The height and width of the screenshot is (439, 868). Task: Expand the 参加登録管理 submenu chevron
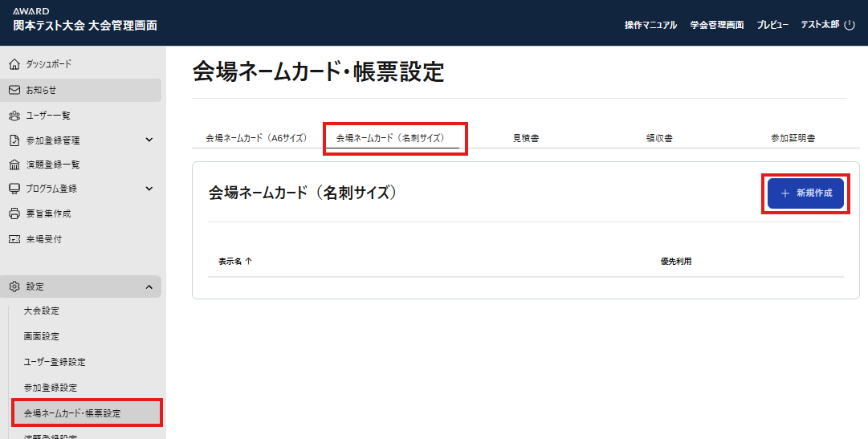click(x=149, y=140)
